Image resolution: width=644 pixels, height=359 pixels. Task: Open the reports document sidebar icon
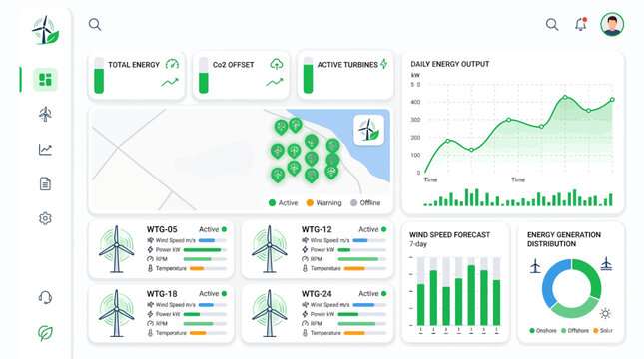pyautogui.click(x=45, y=183)
